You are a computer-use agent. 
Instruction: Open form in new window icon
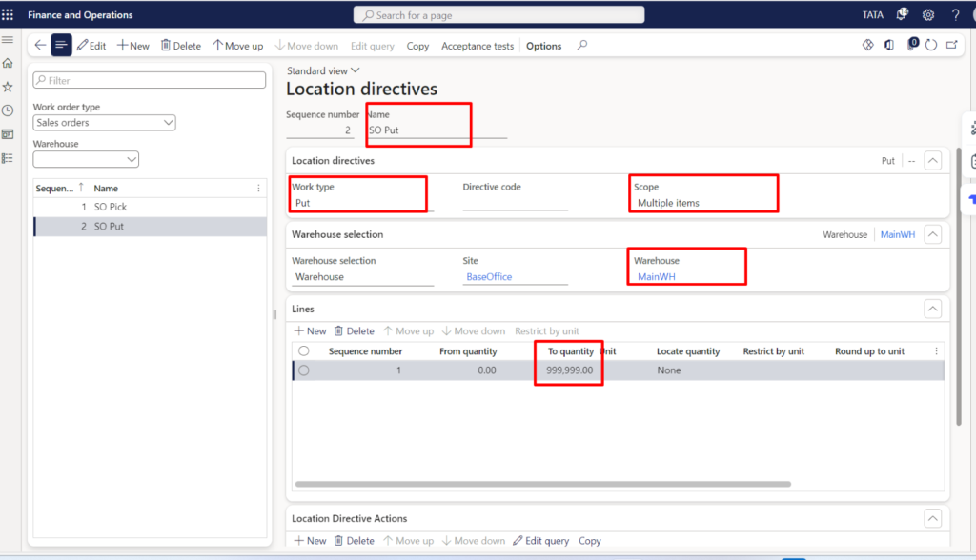click(952, 45)
